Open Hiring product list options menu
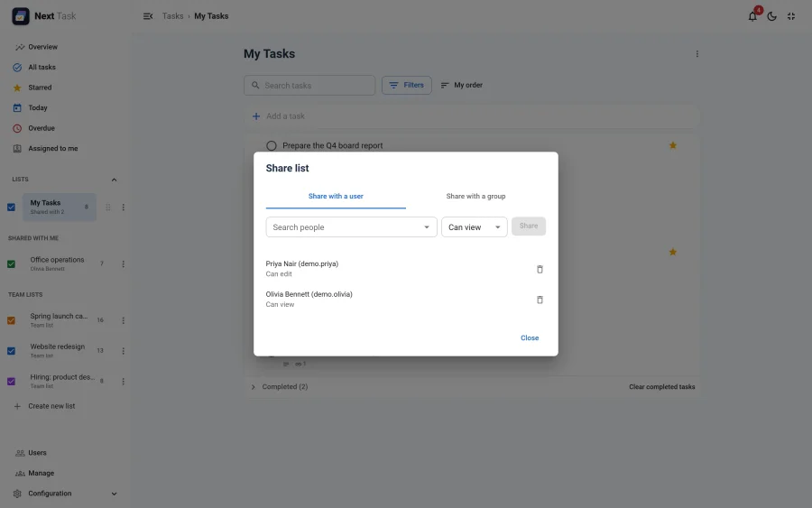 (x=124, y=382)
